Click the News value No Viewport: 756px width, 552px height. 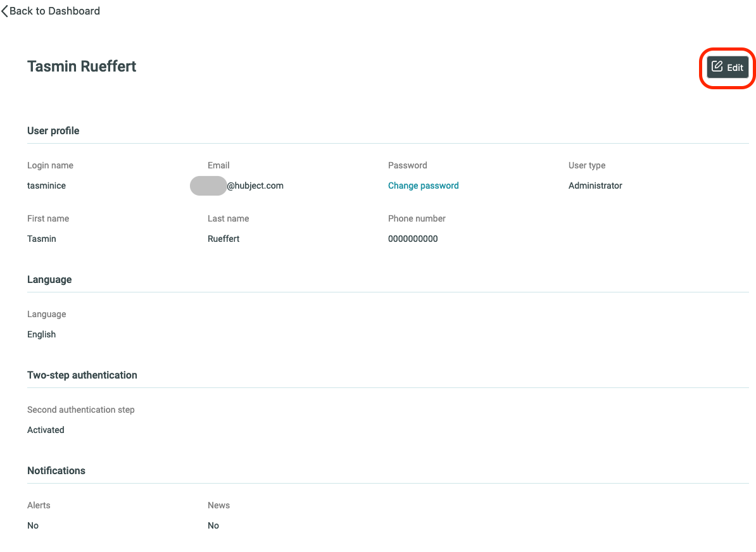[x=213, y=525]
